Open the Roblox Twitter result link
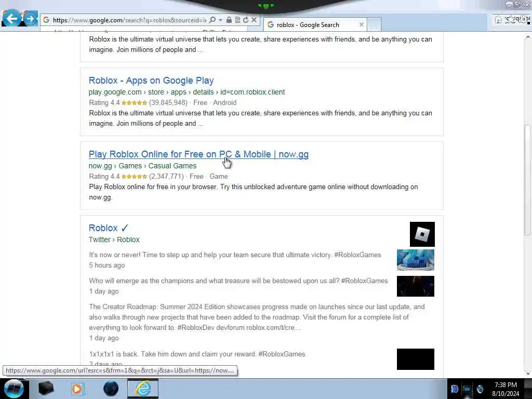Image resolution: width=532 pixels, height=399 pixels. (109, 228)
